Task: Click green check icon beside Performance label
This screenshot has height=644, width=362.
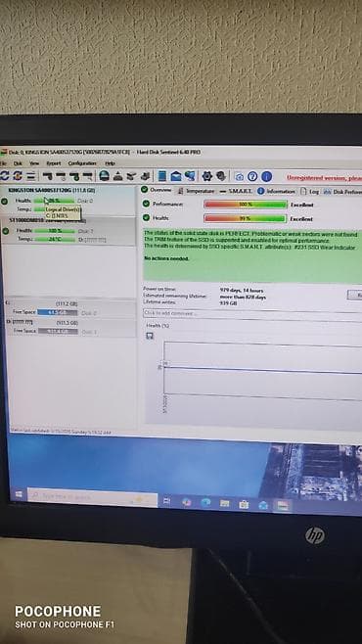Action: pyautogui.click(x=146, y=204)
